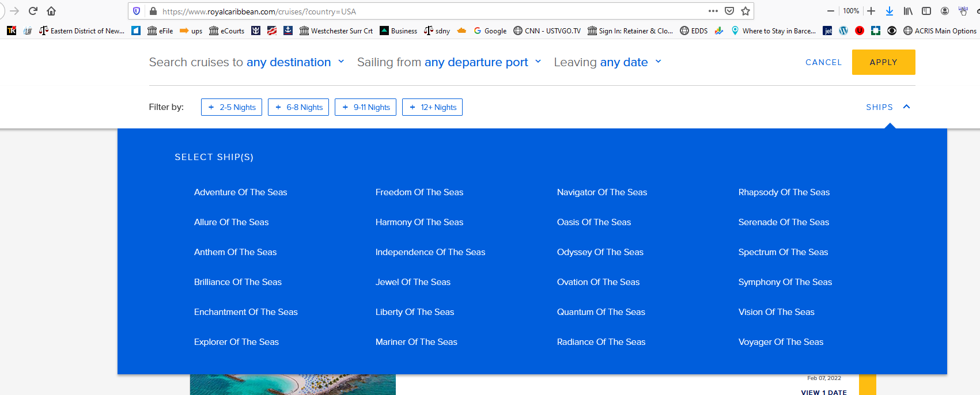Open the Downloads arrow icon

point(890,11)
